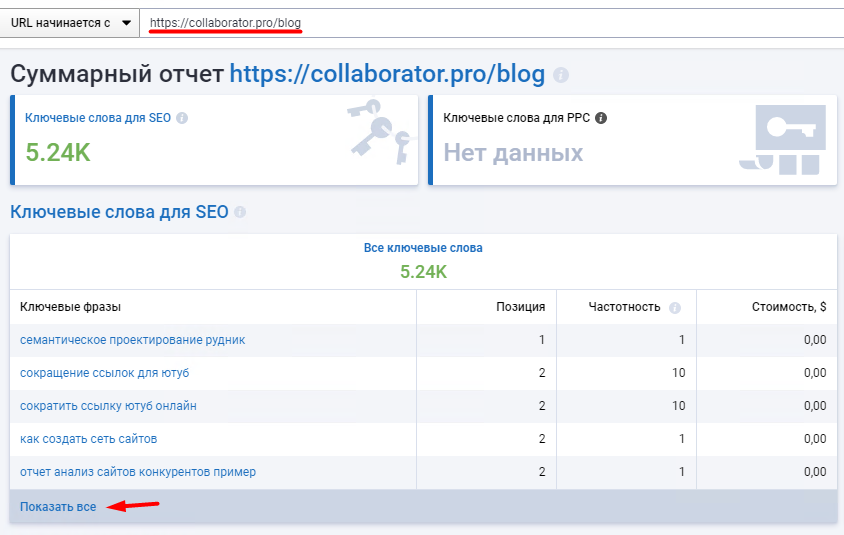Open the 'Ключевые слова для SEO' section heading
844x535 pixels.
tap(119, 212)
